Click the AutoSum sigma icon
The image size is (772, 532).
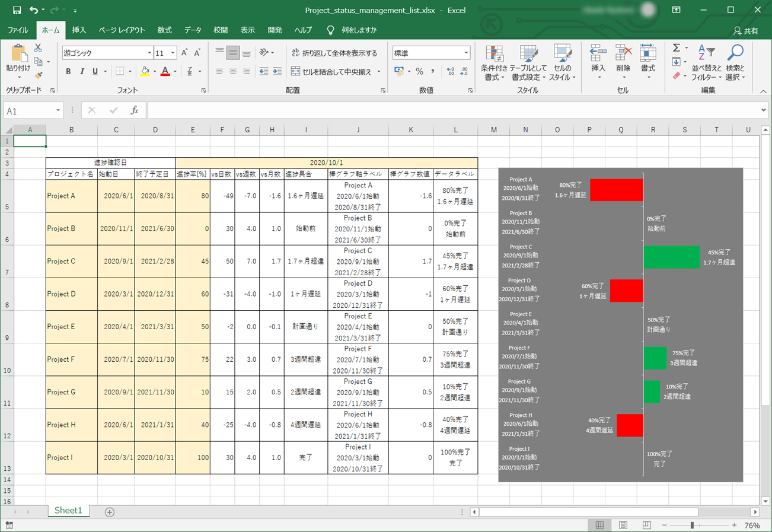pyautogui.click(x=677, y=48)
